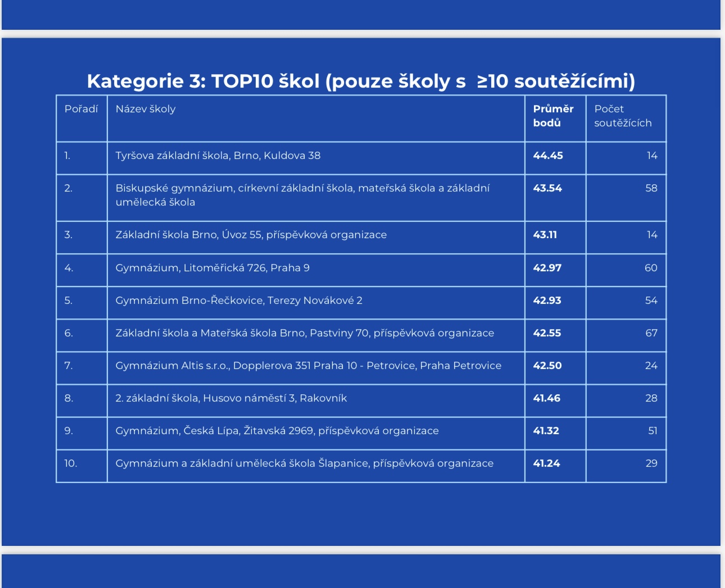
Task: Click the 42.50 average score cell
Action: (547, 366)
